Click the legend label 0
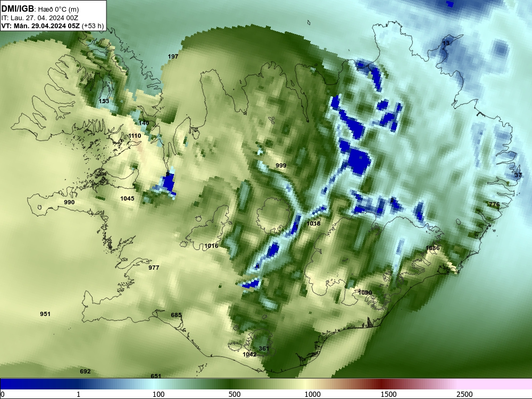 (x=2, y=394)
